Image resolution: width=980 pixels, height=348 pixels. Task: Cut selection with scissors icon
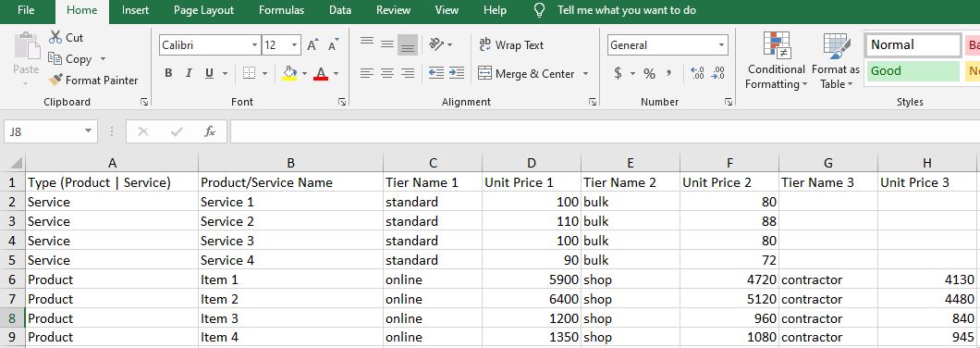(66, 38)
